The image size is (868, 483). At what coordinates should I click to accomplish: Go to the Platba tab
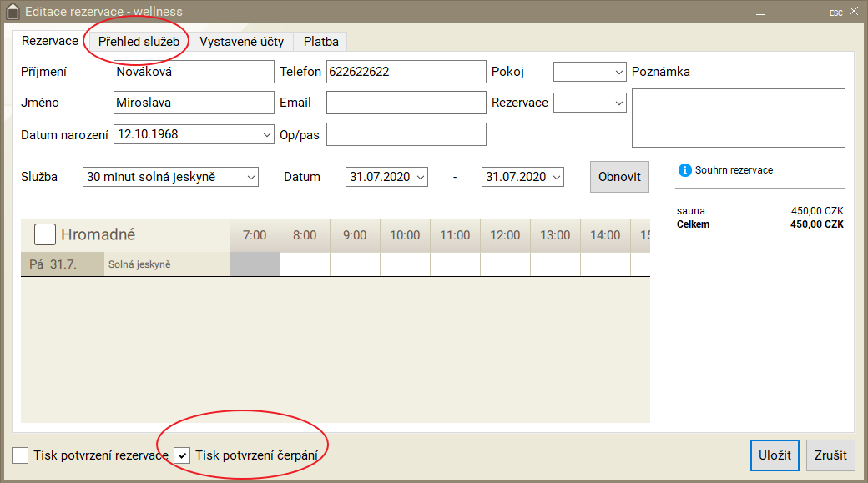pos(320,42)
